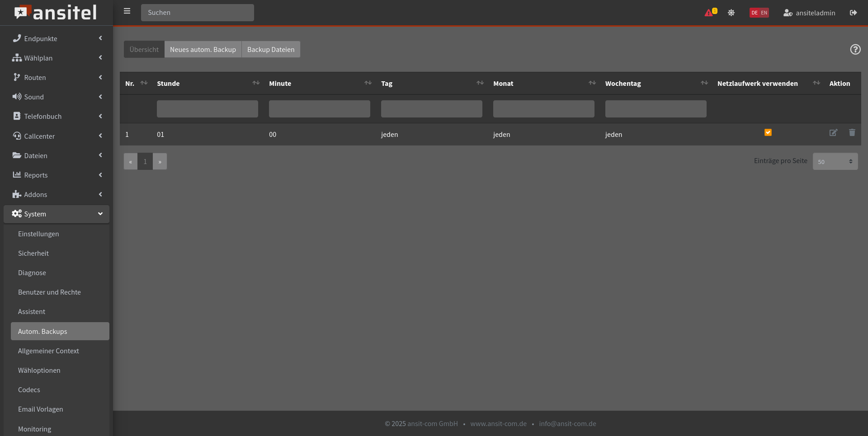Viewport: 868px width, 436px height.
Task: Click the Wochentag filter input
Action: pyautogui.click(x=656, y=109)
